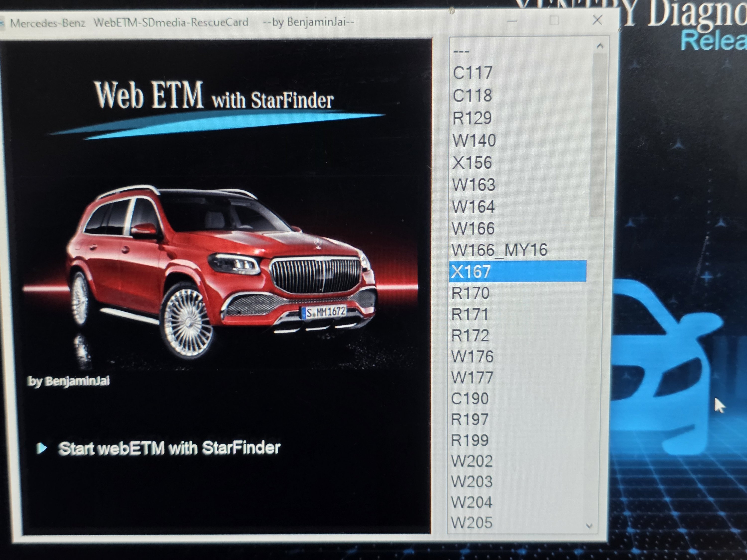Start webETM with StarFinder link
The height and width of the screenshot is (560, 747).
click(x=169, y=448)
